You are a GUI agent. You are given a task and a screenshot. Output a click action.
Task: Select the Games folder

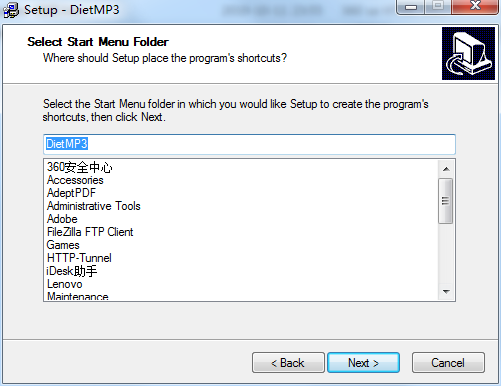pos(63,245)
